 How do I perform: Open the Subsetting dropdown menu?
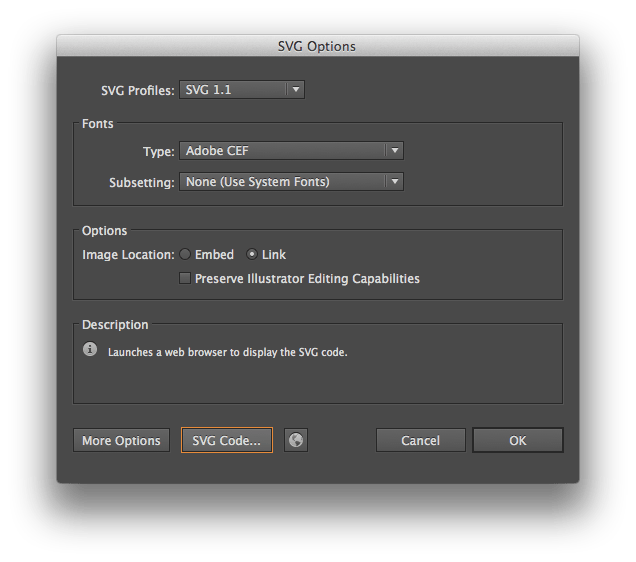[291, 182]
